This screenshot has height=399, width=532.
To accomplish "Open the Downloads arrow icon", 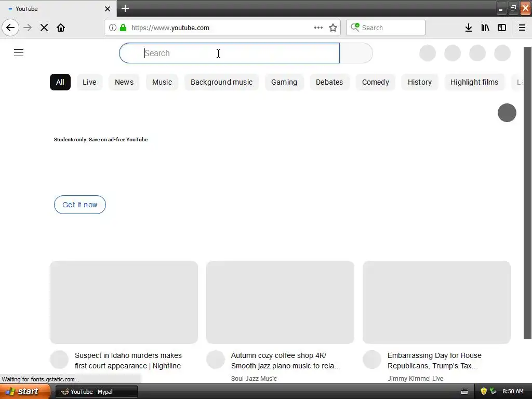I will click(x=469, y=28).
